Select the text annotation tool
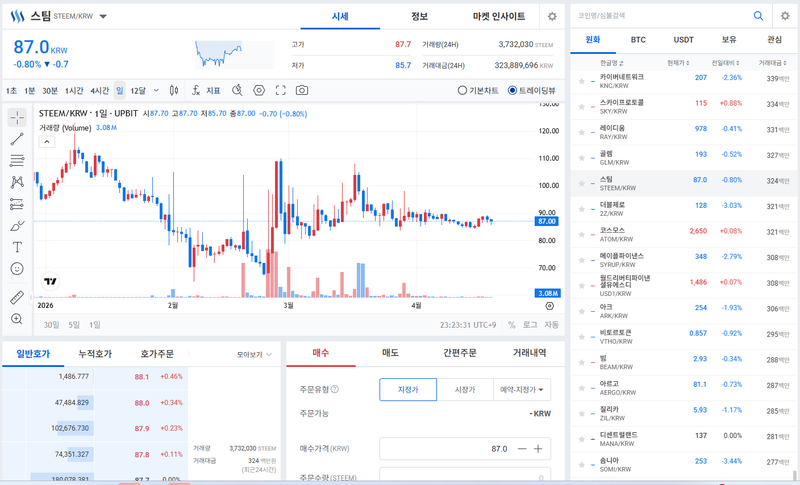This screenshot has height=485, width=800. click(17, 247)
